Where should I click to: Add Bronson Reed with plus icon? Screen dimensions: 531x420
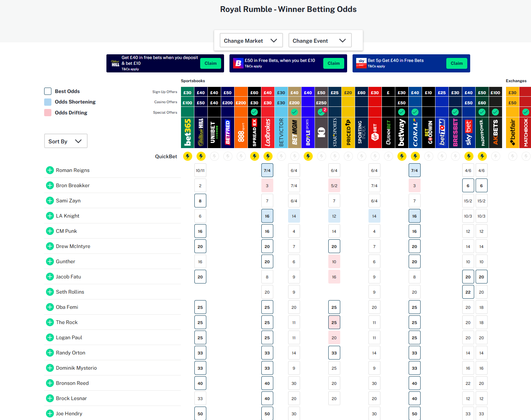pyautogui.click(x=50, y=383)
